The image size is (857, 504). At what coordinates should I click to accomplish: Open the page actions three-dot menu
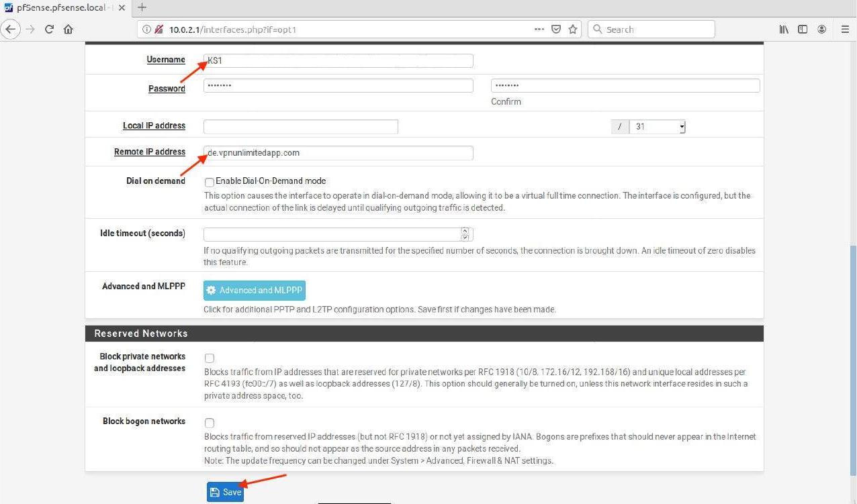[x=539, y=30]
